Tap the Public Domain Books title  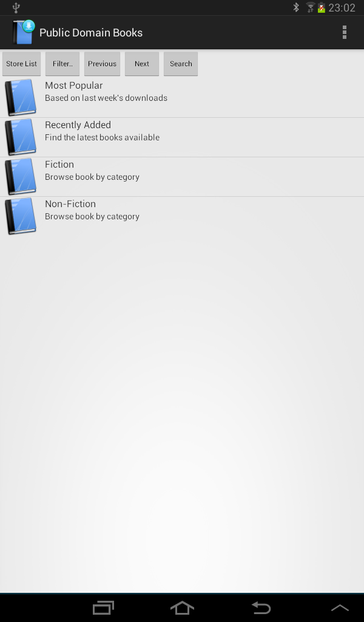coord(91,33)
